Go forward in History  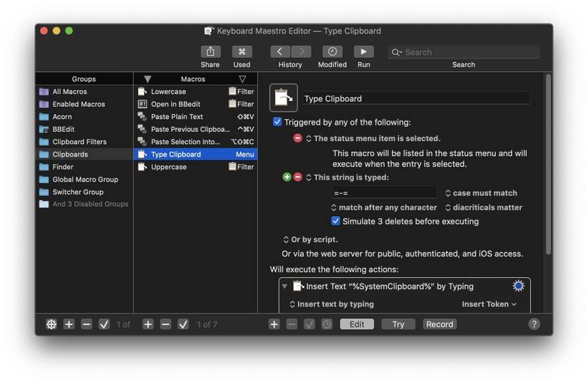tap(301, 52)
